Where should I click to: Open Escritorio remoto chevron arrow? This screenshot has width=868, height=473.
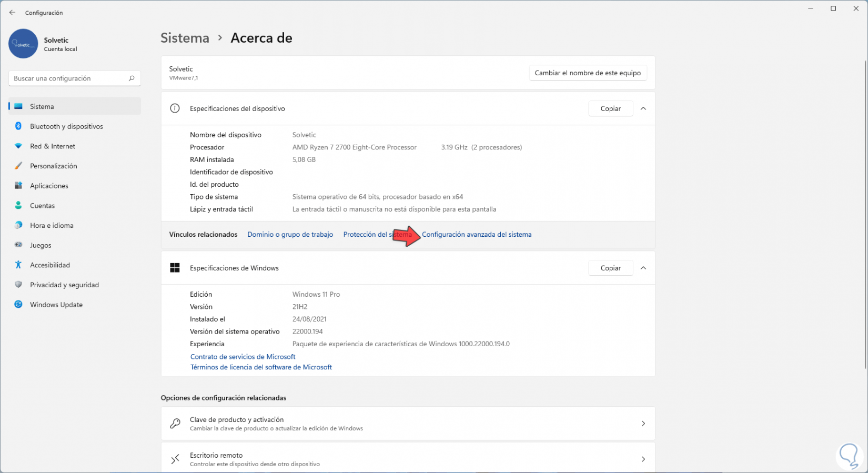click(x=643, y=459)
